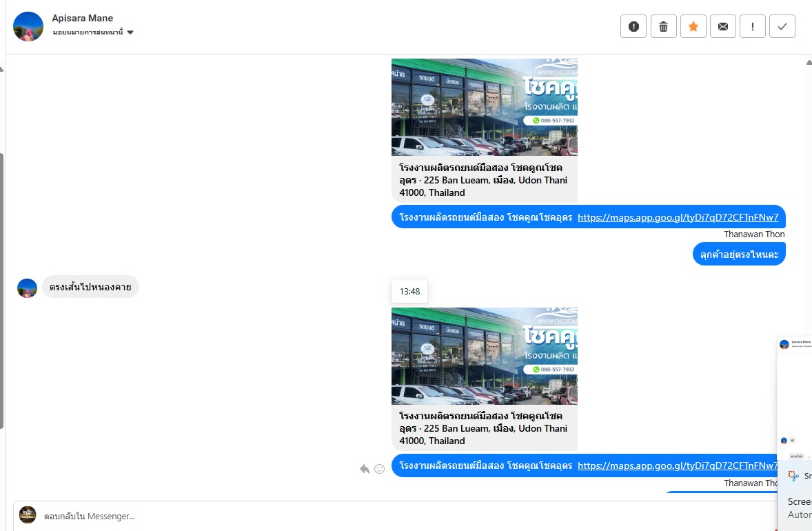Image resolution: width=812 pixels, height=531 pixels.
Task: Mark conversation unread with envelope icon
Action: 723,26
